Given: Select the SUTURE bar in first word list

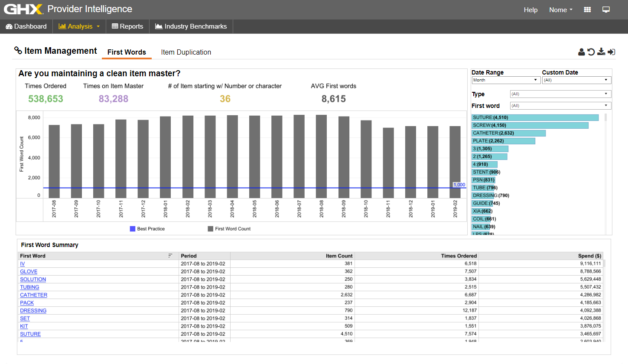Looking at the screenshot, I should [x=535, y=117].
